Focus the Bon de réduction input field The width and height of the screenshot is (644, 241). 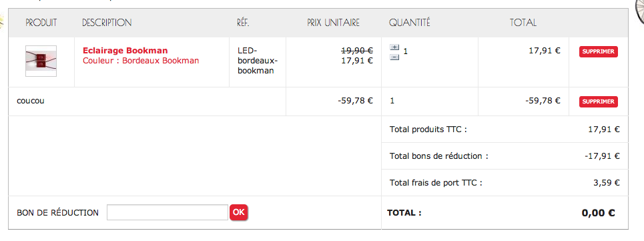167,212
